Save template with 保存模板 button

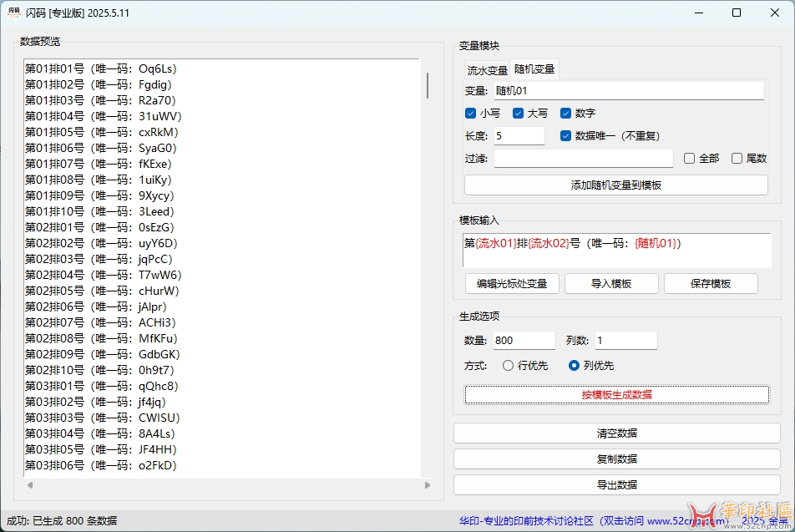711,284
